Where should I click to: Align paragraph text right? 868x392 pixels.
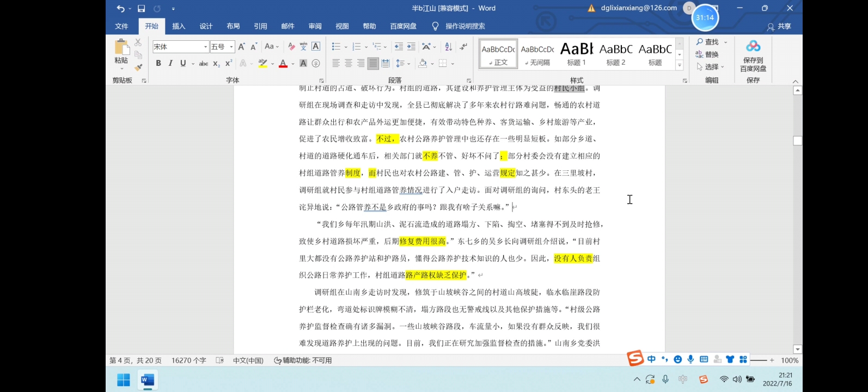tap(360, 64)
